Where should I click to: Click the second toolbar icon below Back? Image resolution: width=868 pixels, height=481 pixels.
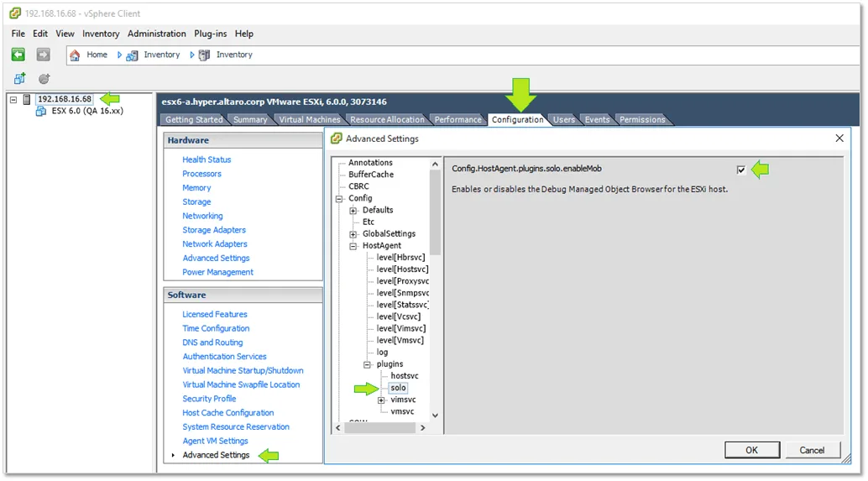coord(44,79)
